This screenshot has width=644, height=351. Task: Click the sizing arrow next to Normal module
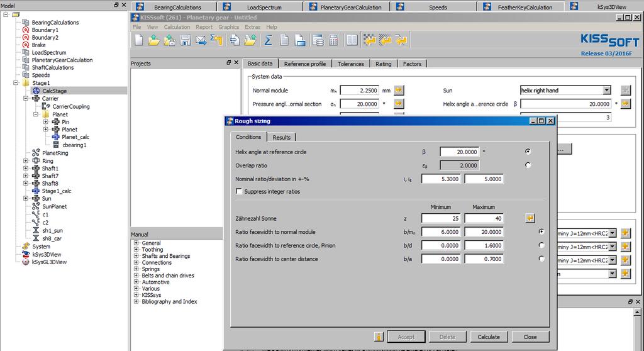pos(399,90)
